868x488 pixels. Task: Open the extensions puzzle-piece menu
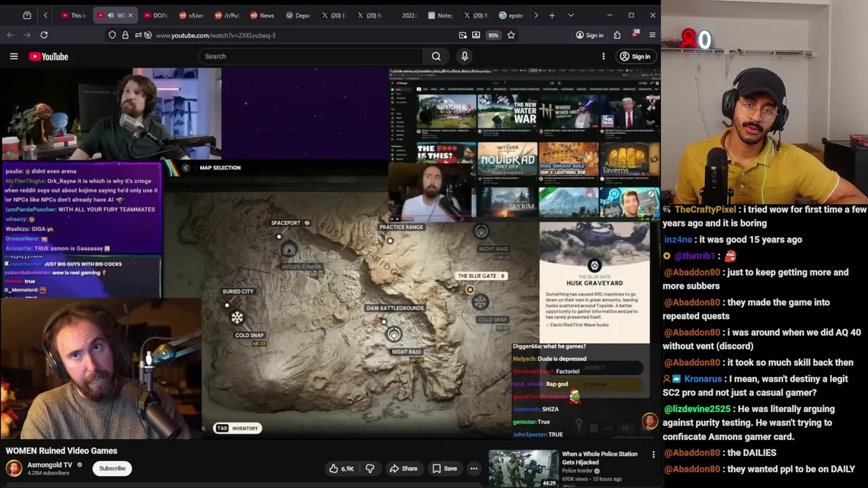point(617,35)
